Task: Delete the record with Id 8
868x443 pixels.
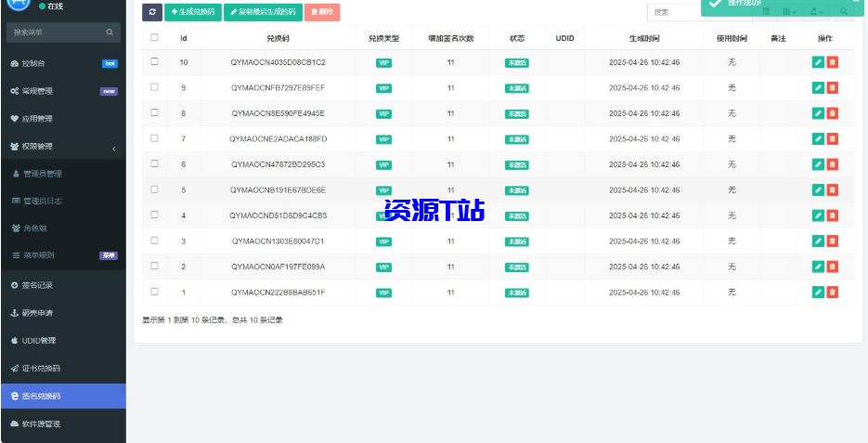Action: 832,113
